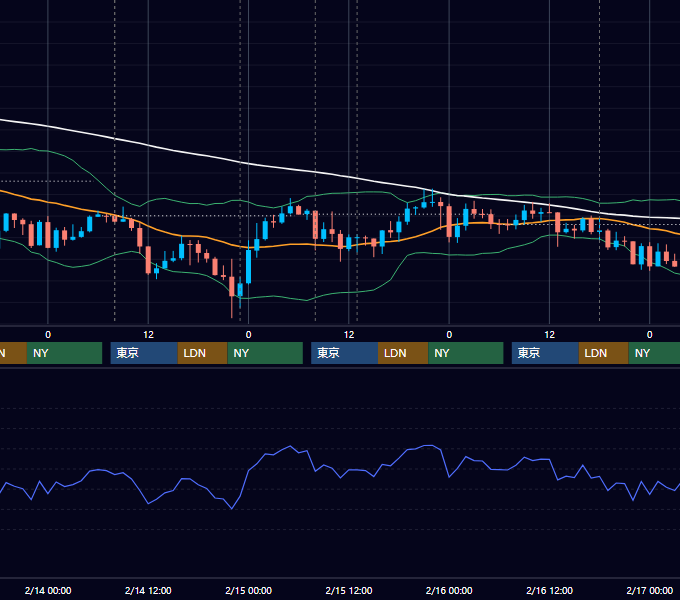
Task: Click the 2/15 00:00 date label
Action: [x=248, y=590]
